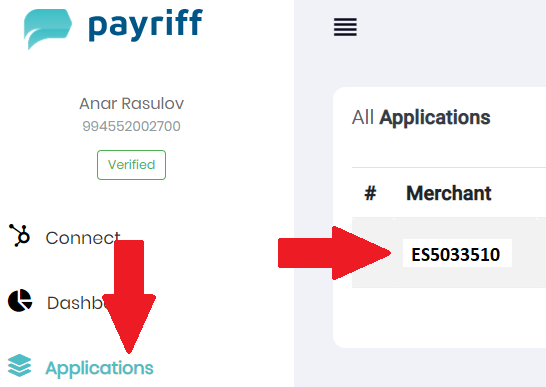Viewport: 546px width, 387px height.
Task: Click the Merchant column header
Action: [448, 193]
